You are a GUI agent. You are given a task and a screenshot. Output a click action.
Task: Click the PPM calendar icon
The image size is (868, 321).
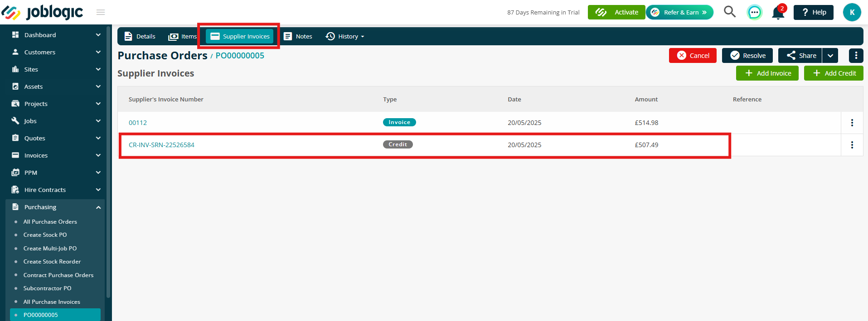tap(15, 172)
